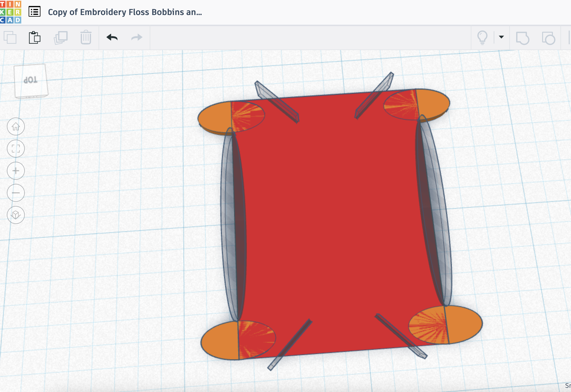Click the Copy toolbar icon
This screenshot has width=571, height=392.
tap(10, 37)
